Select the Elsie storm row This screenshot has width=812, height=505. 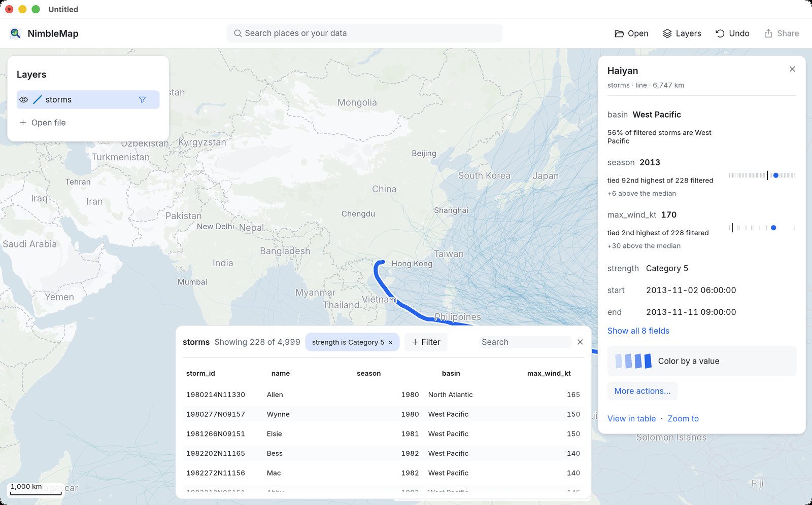pos(383,434)
